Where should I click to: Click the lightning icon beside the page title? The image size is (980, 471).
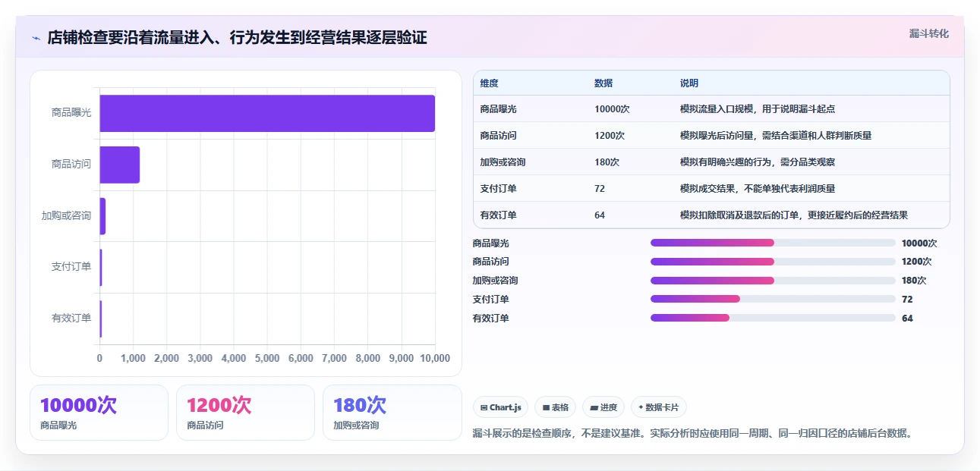point(36,38)
